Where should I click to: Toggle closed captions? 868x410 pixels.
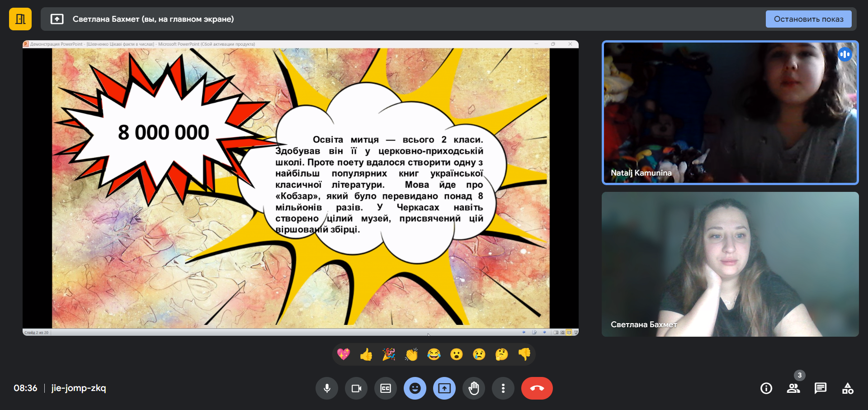click(386, 388)
